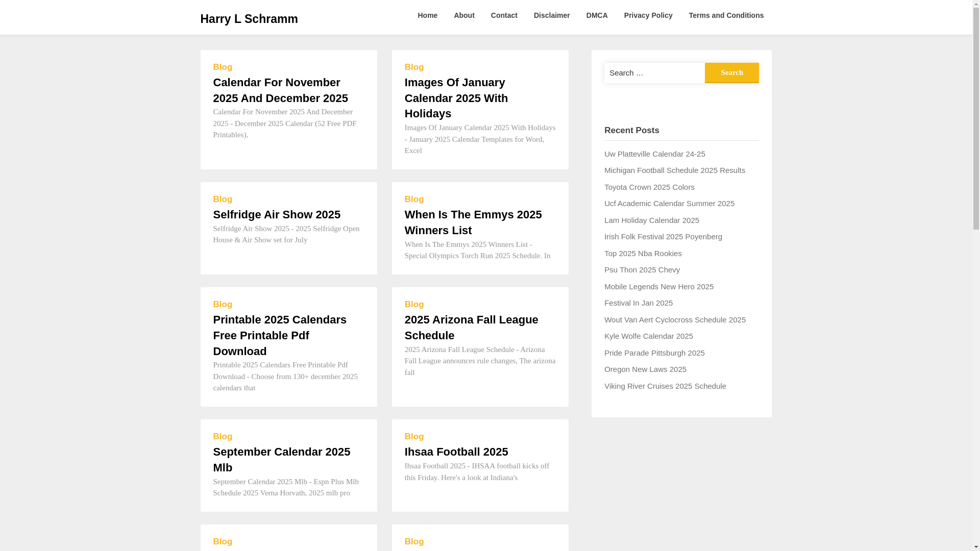Viewport: 980px width, 551px height.
Task: Open recent post Psu Thon 2025 Chevy
Action: point(642,270)
